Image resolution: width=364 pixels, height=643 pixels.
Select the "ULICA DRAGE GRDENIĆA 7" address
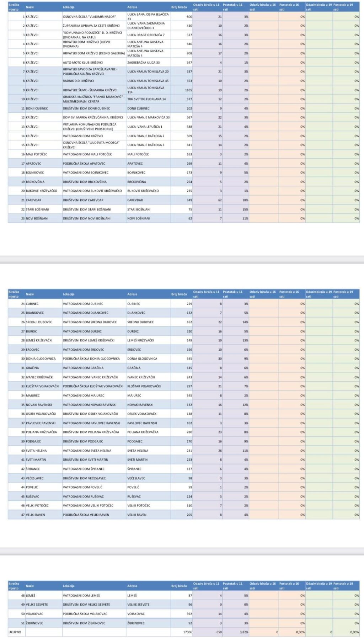146,35
